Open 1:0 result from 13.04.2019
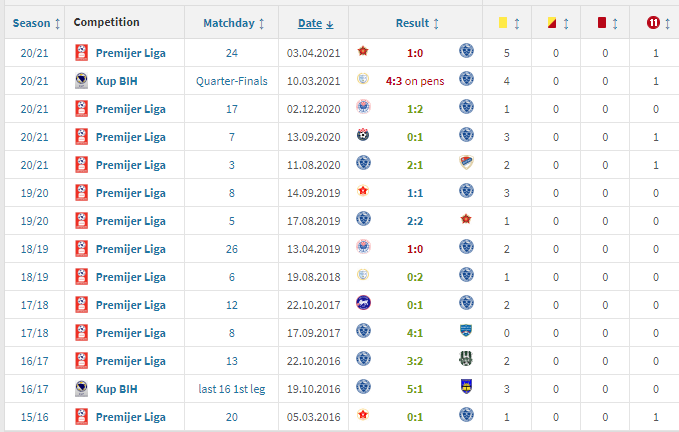The height and width of the screenshot is (432, 679). point(415,249)
